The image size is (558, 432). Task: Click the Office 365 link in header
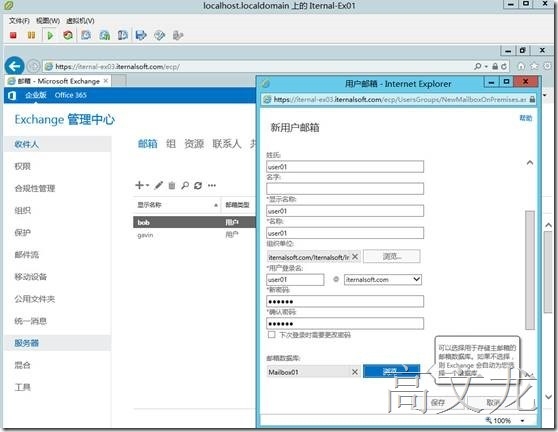[x=70, y=95]
